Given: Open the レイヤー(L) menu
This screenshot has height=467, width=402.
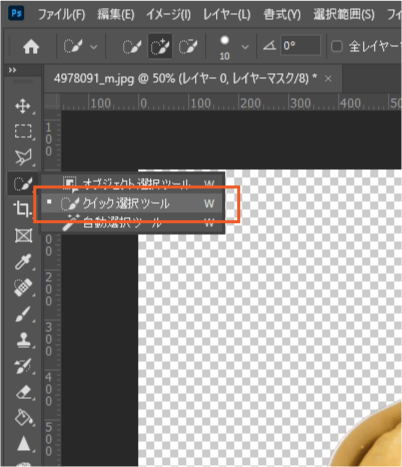Looking at the screenshot, I should click(x=227, y=14).
